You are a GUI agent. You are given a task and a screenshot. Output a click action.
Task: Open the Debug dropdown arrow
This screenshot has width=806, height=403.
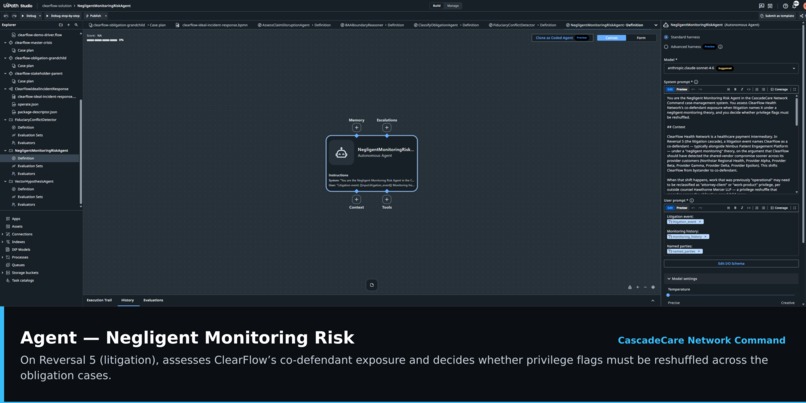click(x=40, y=16)
